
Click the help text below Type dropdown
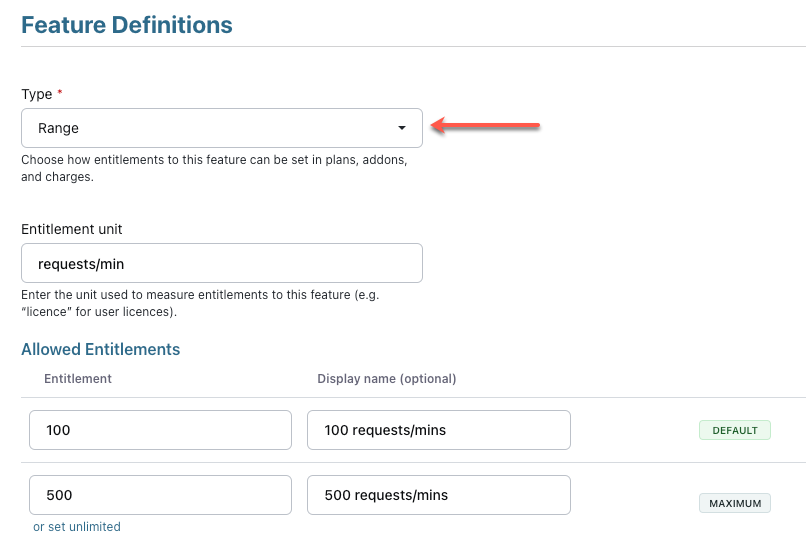coord(214,168)
